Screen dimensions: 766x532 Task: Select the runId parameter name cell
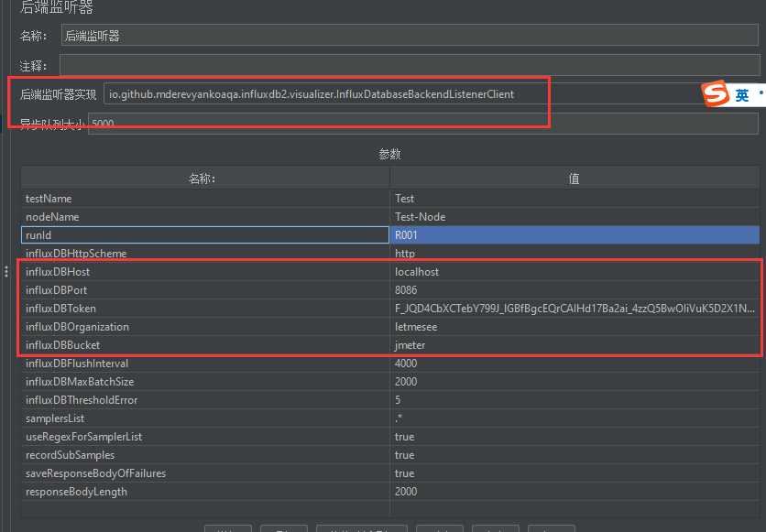coord(205,234)
